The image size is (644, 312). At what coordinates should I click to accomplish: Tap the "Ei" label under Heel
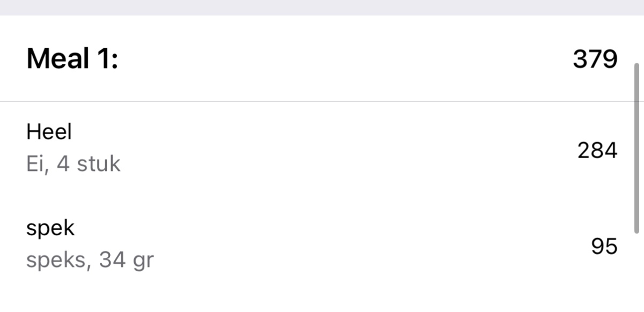click(x=35, y=164)
